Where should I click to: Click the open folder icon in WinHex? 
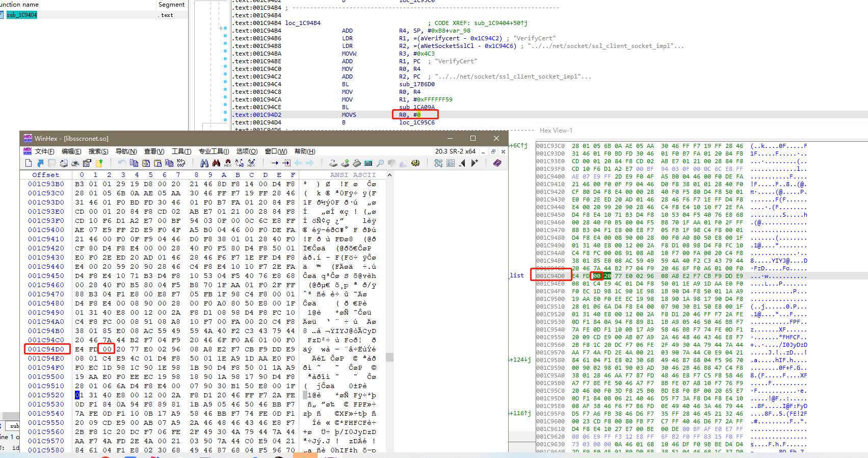tap(99, 163)
